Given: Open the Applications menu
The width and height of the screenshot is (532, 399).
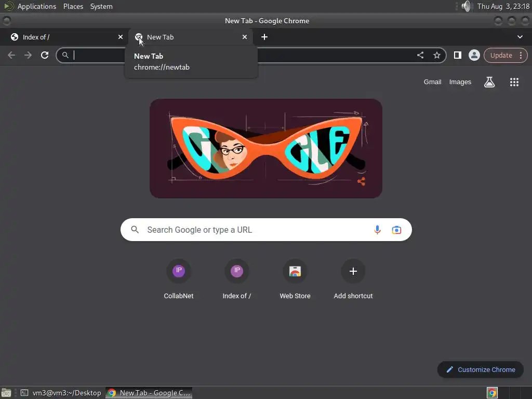Looking at the screenshot, I should [37, 6].
